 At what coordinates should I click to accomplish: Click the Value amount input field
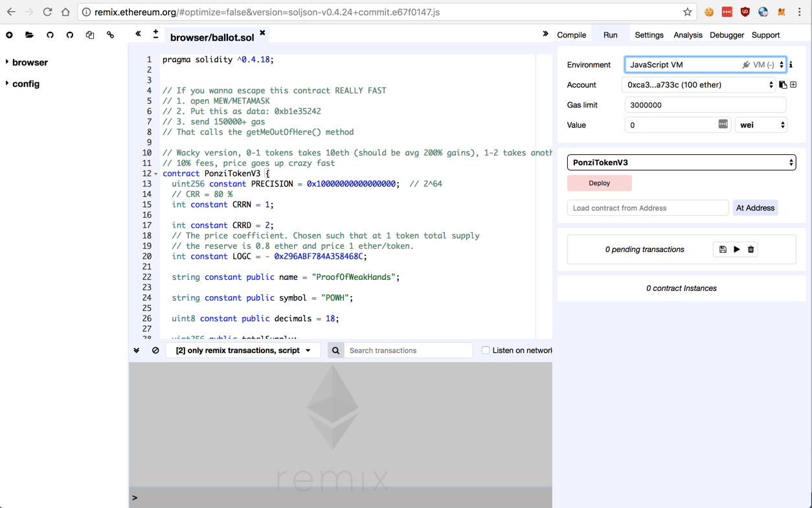[678, 125]
